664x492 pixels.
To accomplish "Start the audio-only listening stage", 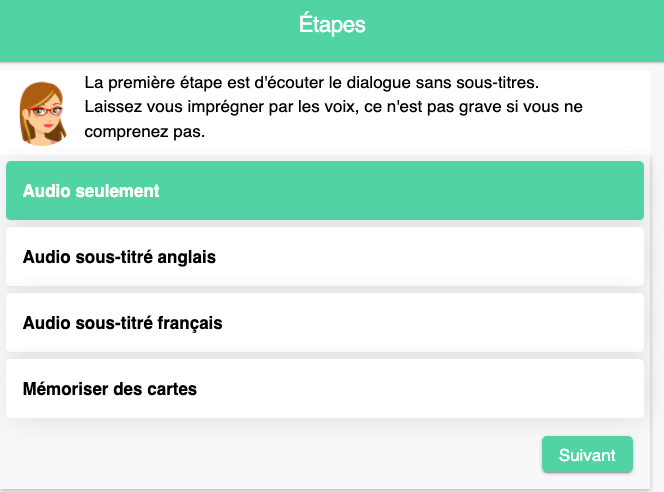I will click(x=92, y=190).
